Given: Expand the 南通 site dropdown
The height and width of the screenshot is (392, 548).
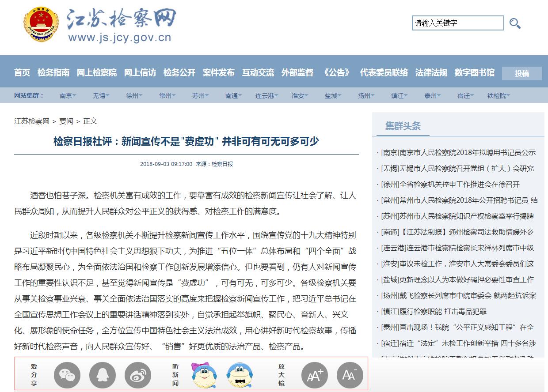Looking at the screenshot, I should click(x=234, y=95).
